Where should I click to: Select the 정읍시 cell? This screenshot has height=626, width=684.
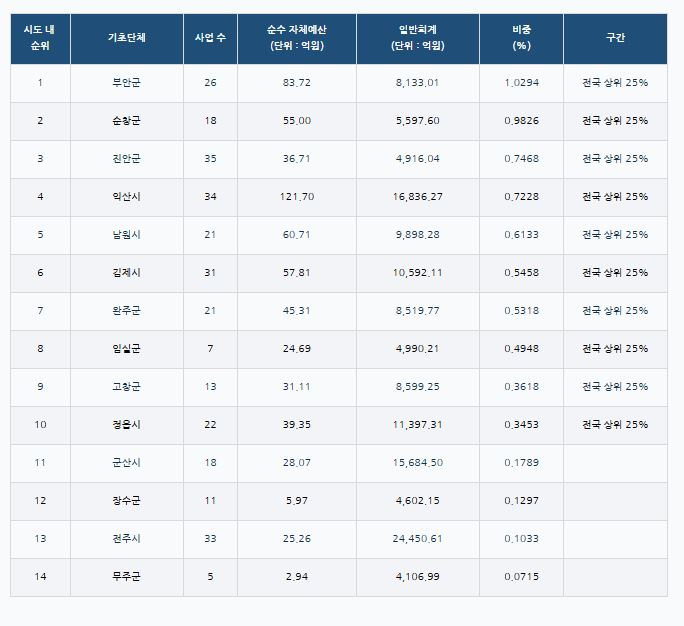127,424
